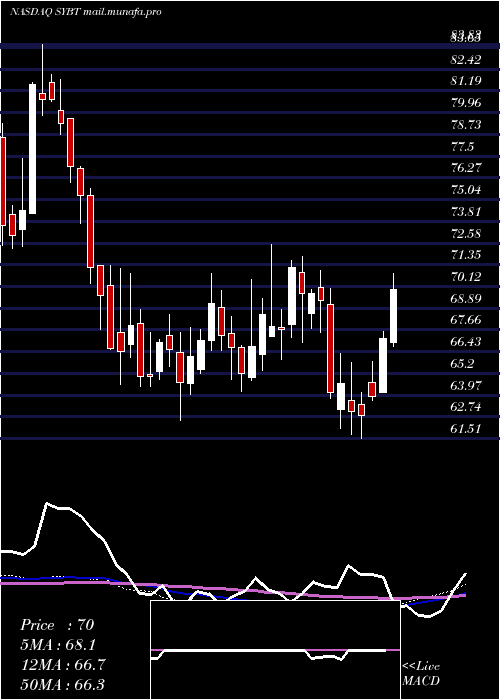This screenshot has width=500, height=700.
Task: Click on the 67.66 axis label
Action: [467, 320]
